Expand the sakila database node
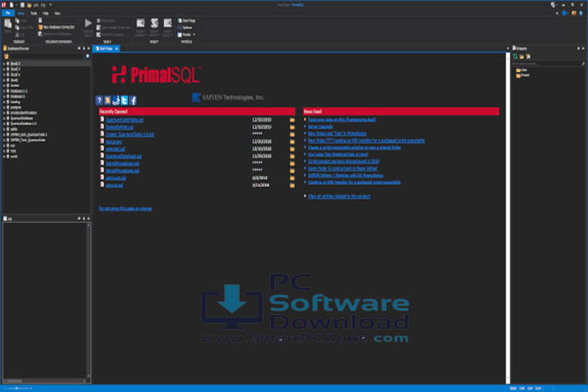588x392 pixels. 4,129
